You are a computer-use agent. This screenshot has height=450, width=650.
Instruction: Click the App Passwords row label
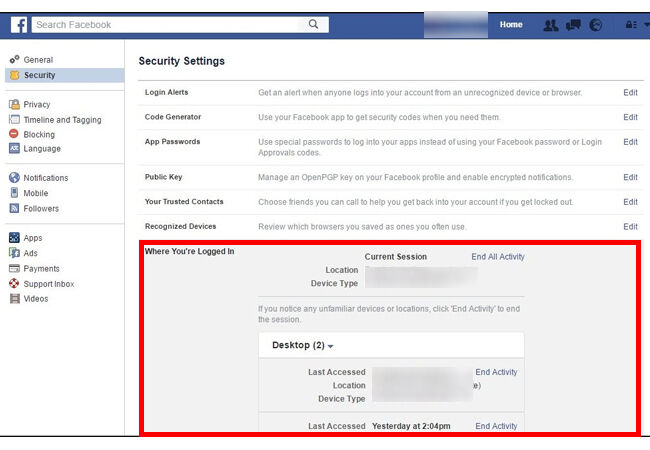click(x=172, y=141)
